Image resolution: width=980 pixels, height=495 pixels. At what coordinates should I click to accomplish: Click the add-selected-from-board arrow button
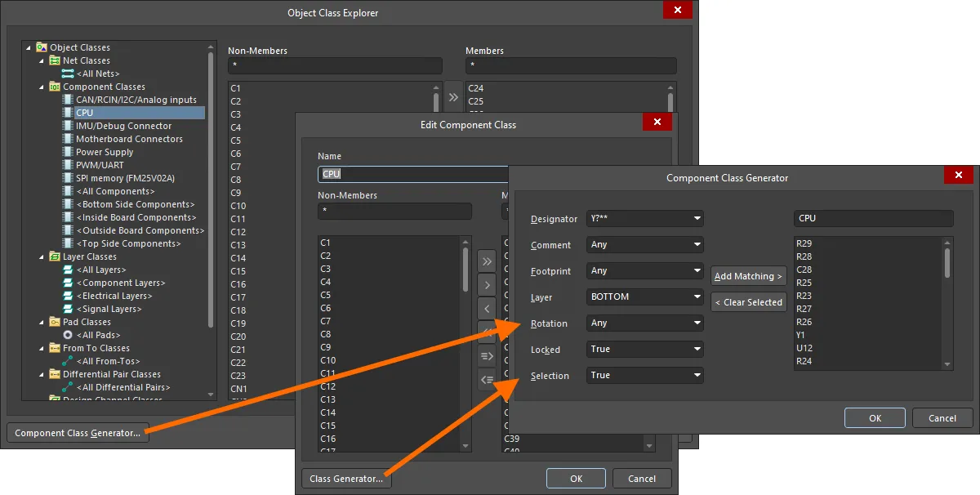(x=488, y=356)
